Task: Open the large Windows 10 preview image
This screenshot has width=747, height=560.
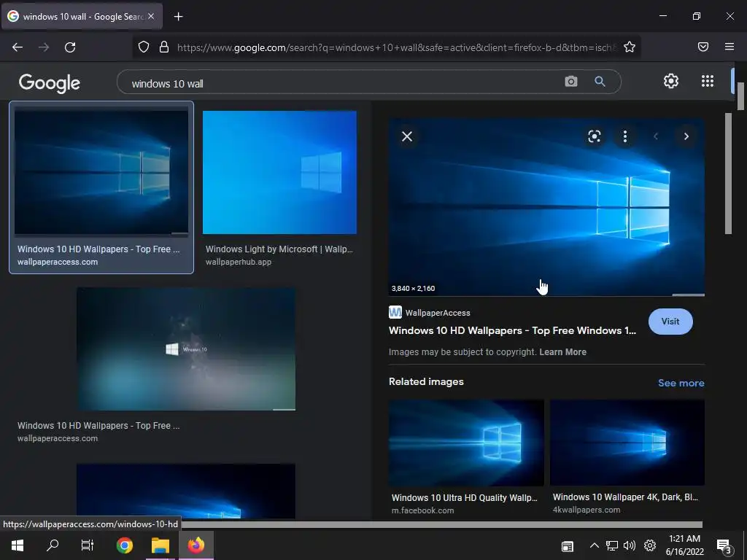Action: [546, 207]
